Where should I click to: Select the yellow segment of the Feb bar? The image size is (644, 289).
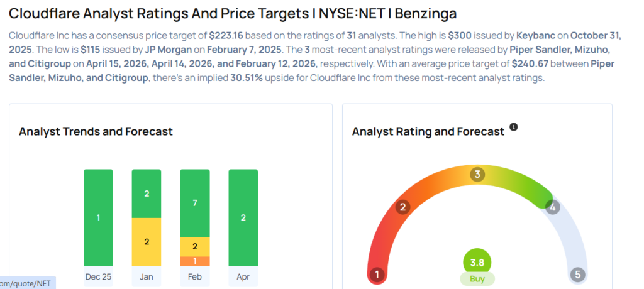[x=194, y=246]
